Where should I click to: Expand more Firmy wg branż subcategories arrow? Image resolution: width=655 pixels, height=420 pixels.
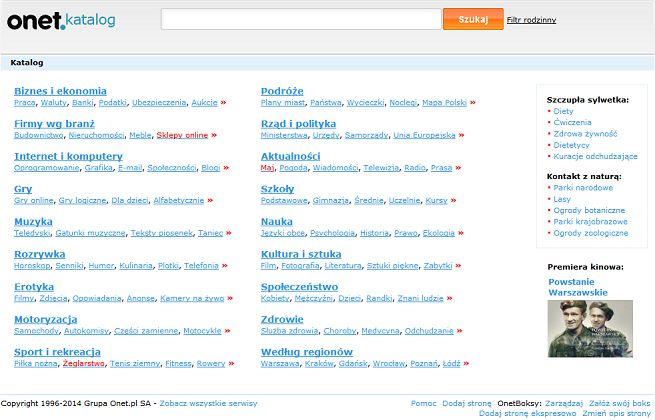point(214,135)
